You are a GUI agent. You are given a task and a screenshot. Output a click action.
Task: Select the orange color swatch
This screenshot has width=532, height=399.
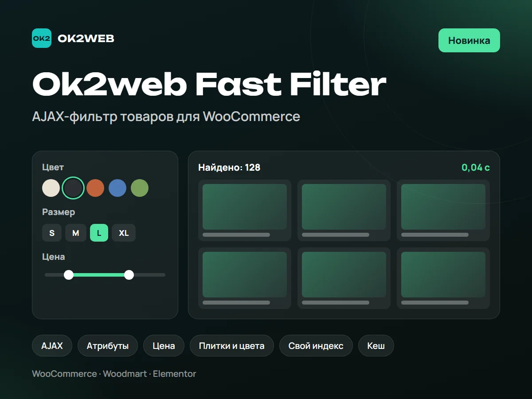(95, 188)
